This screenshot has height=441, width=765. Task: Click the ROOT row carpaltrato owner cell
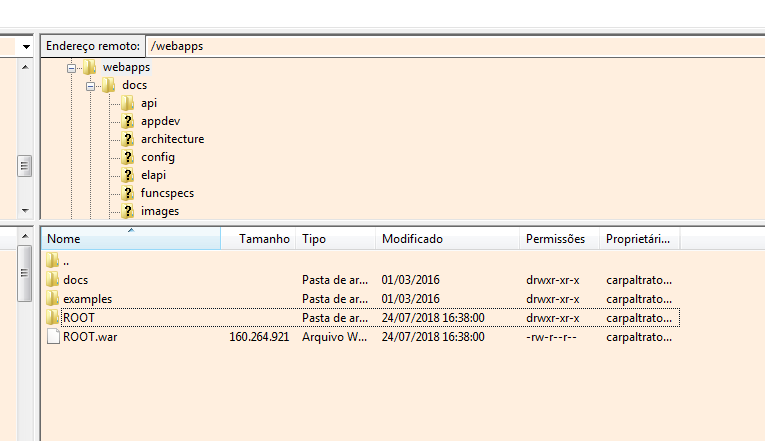coord(639,318)
